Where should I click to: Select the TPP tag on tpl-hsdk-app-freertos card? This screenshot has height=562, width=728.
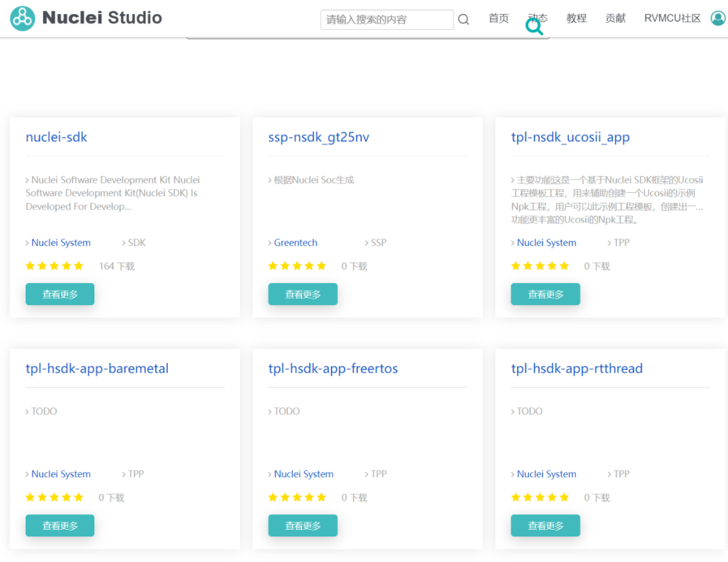pyautogui.click(x=378, y=474)
